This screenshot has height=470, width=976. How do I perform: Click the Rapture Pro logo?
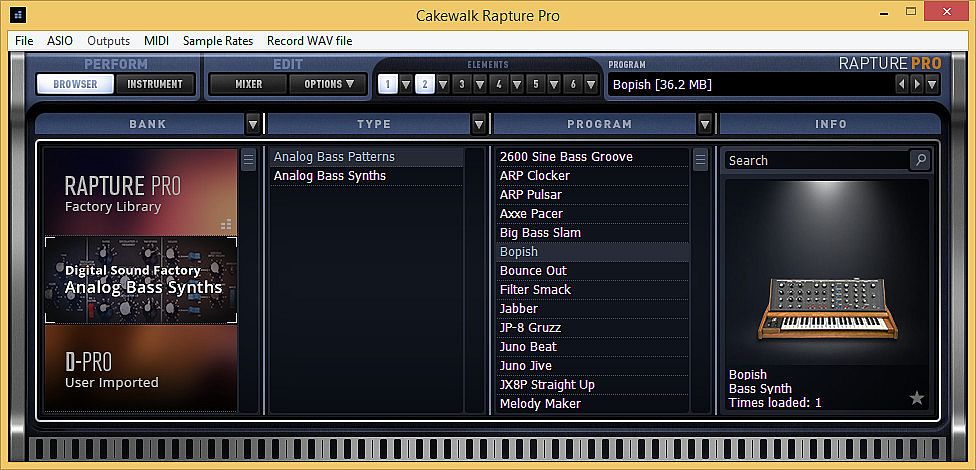(x=889, y=63)
